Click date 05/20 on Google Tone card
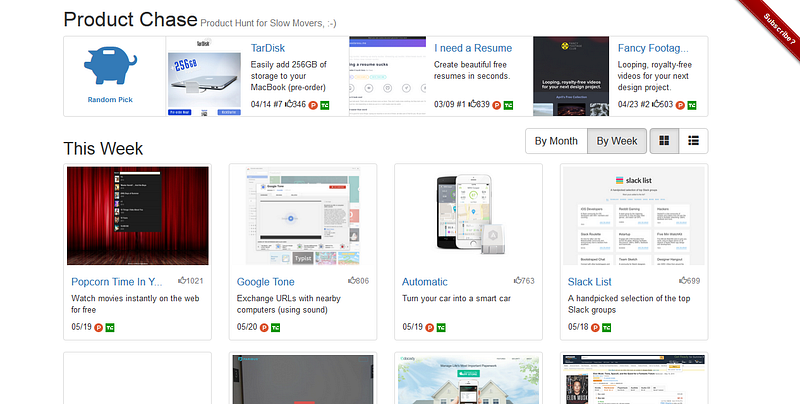Screen dimensions: 800x404 (x=247, y=327)
